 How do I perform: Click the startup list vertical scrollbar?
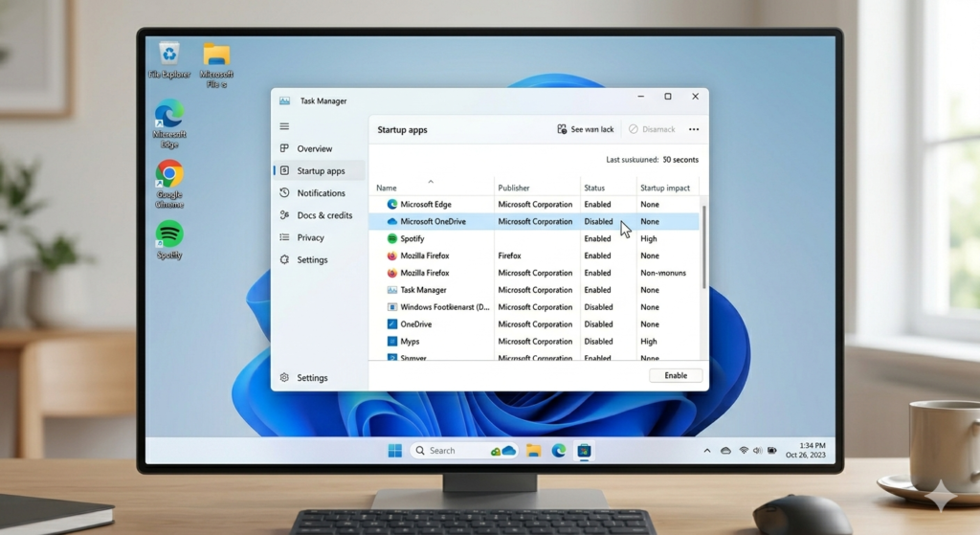pyautogui.click(x=704, y=247)
